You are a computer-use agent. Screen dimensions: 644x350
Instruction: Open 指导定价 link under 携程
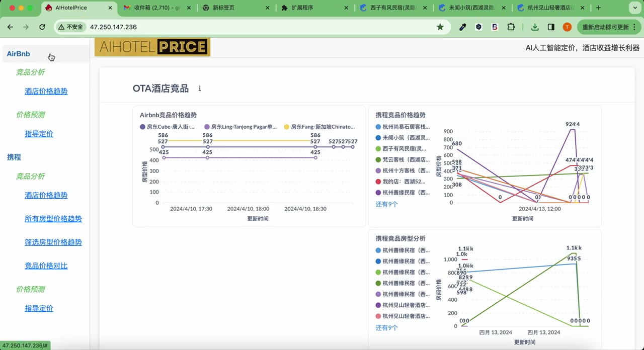coord(39,309)
